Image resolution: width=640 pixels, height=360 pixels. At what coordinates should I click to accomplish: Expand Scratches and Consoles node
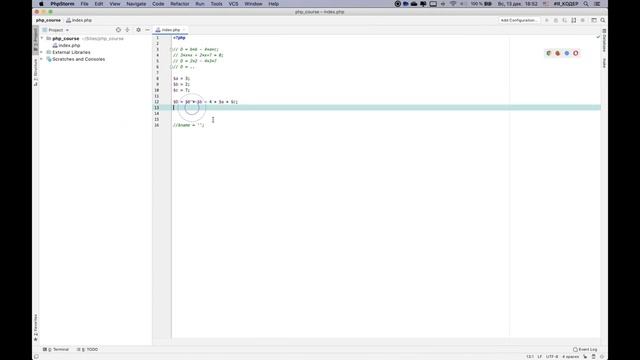42,59
